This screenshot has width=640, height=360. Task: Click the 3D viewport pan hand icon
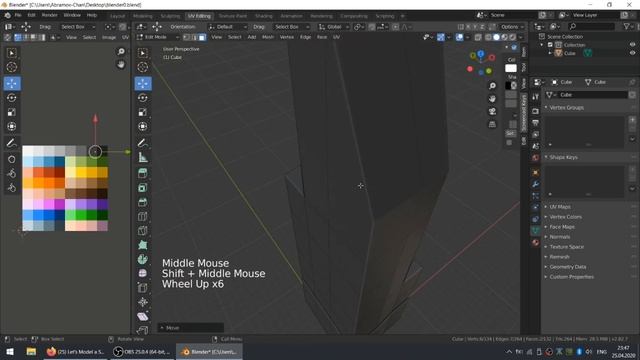(x=493, y=99)
